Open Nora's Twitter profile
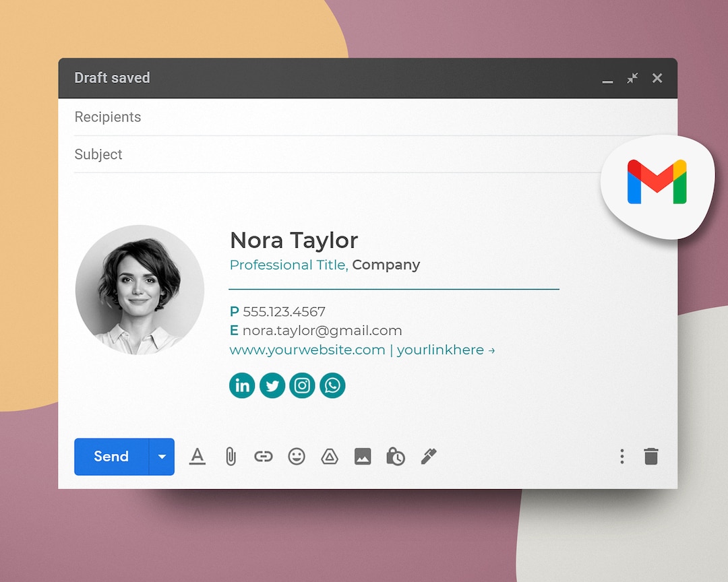728x582 pixels. coord(272,385)
